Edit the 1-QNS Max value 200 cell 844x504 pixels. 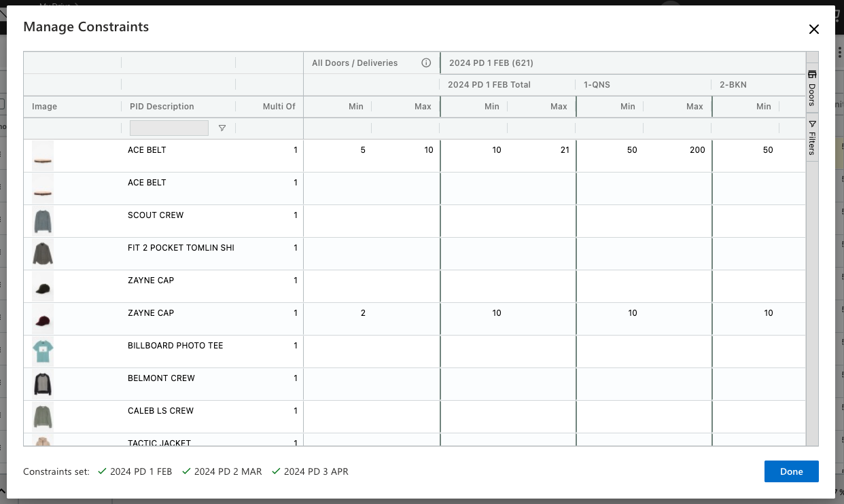pyautogui.click(x=680, y=150)
